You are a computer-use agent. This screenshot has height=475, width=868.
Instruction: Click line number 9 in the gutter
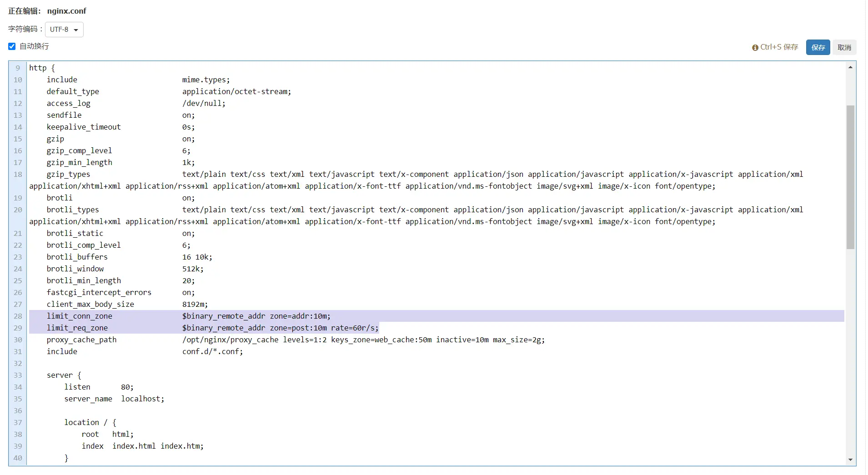pos(18,68)
